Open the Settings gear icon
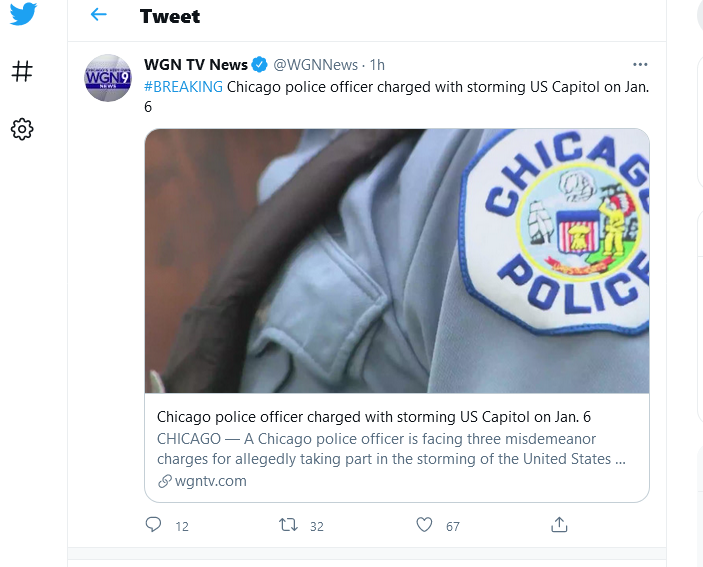Image resolution: width=703 pixels, height=567 pixels. (x=22, y=130)
